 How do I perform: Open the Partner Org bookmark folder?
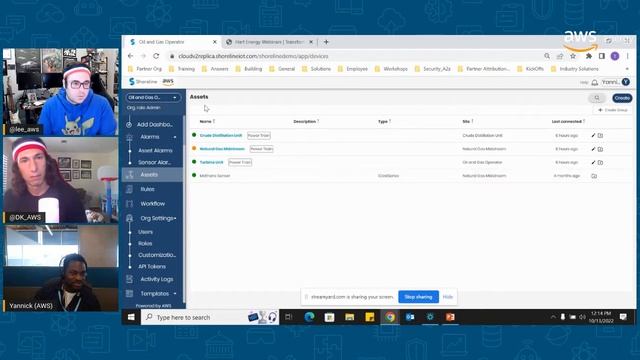145,69
